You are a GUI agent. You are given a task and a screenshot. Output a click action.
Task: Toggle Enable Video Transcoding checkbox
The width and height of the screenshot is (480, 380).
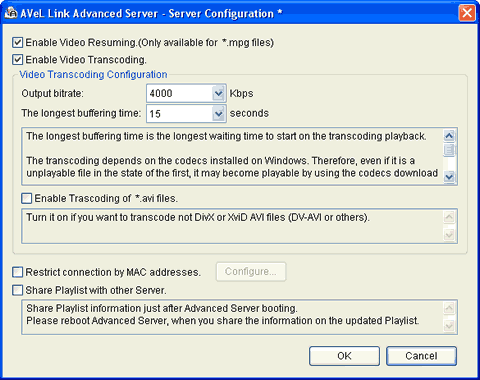17,60
